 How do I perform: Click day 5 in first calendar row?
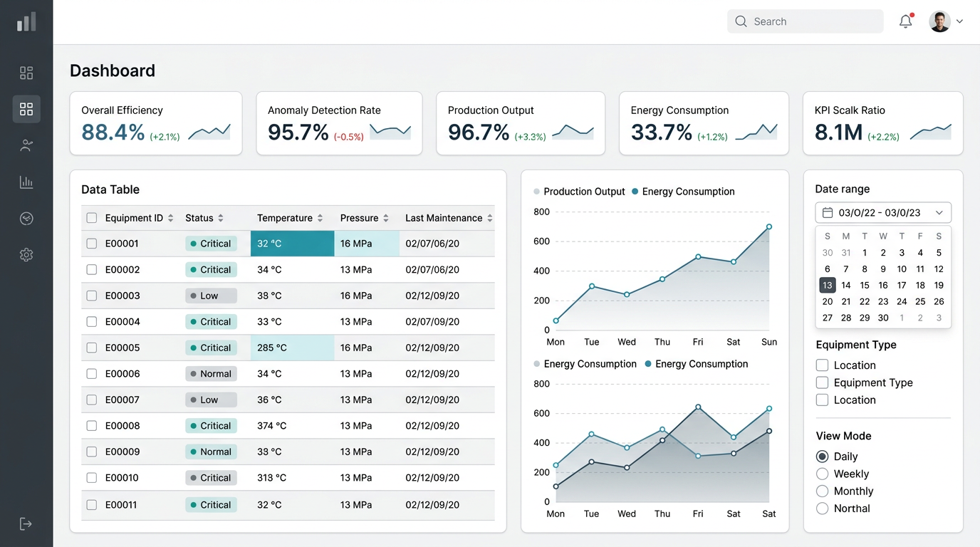[939, 253]
